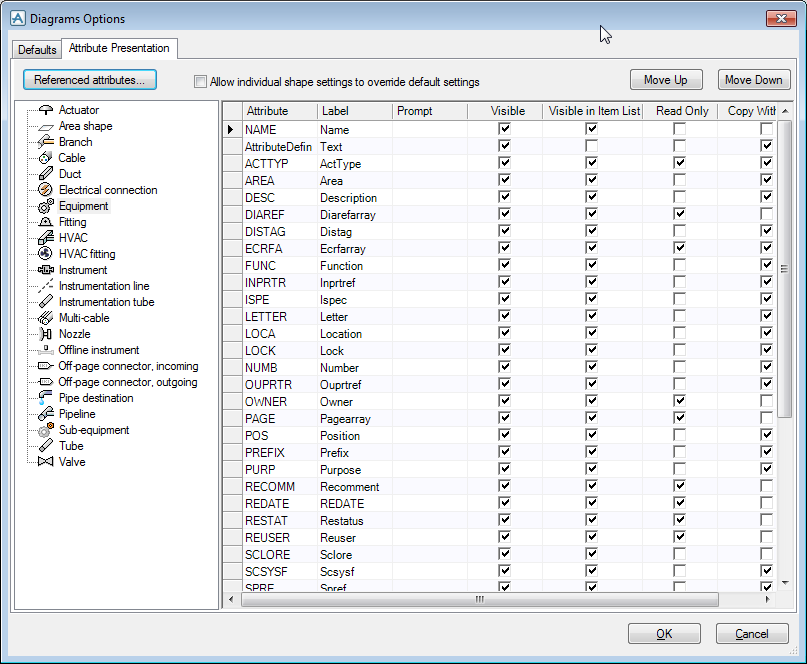Click the Instrument icon
This screenshot has width=807, height=664.
pyautogui.click(x=46, y=270)
